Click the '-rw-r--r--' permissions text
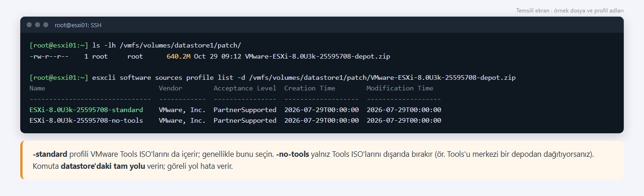Image resolution: width=644 pixels, height=196 pixels. click(49, 56)
